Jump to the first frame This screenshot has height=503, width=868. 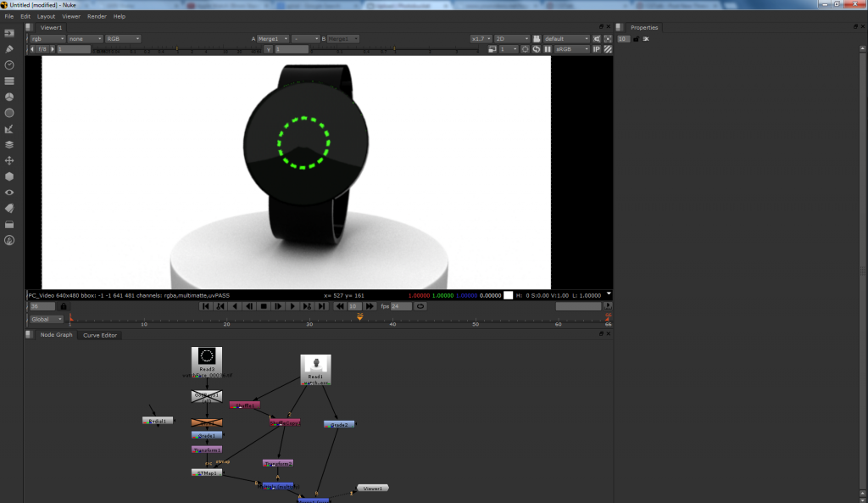click(206, 306)
